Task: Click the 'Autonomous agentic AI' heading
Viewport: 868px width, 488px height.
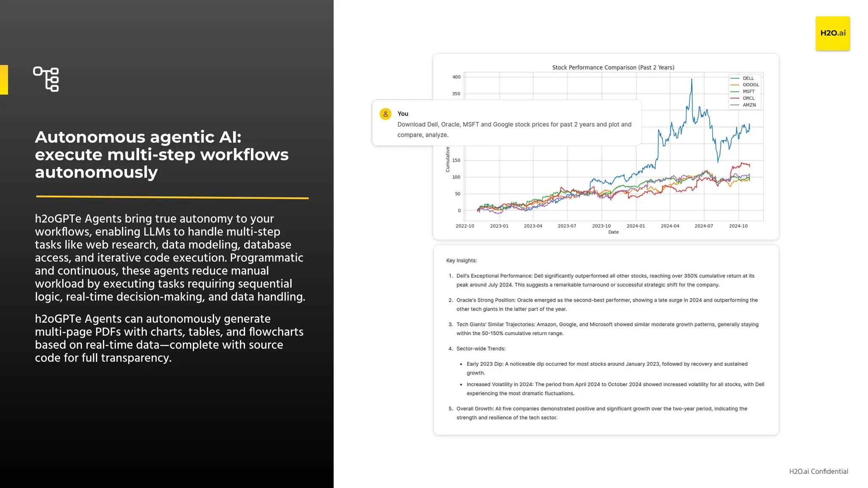Action: click(161, 155)
